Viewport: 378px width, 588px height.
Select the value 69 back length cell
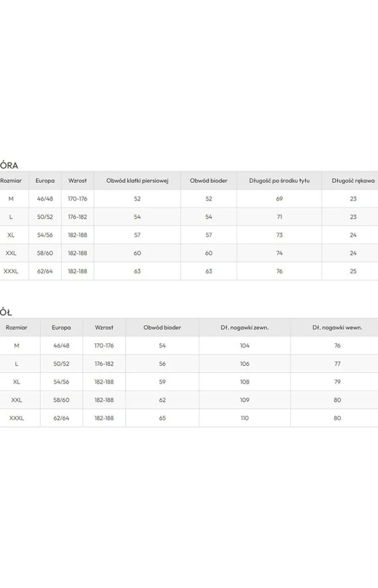click(279, 199)
